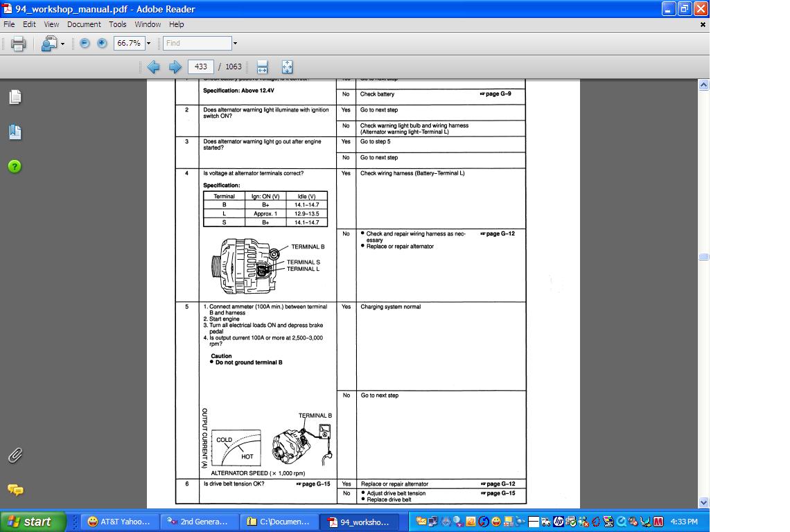Image resolution: width=790 pixels, height=532 pixels.
Task: Open the Document menu
Action: click(x=84, y=24)
